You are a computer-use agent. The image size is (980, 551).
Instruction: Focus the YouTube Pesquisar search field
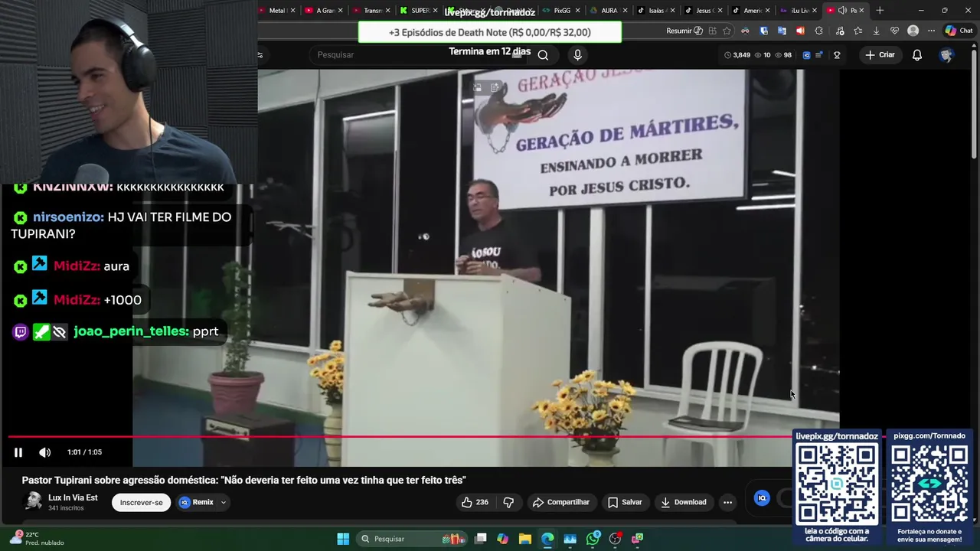(x=417, y=54)
